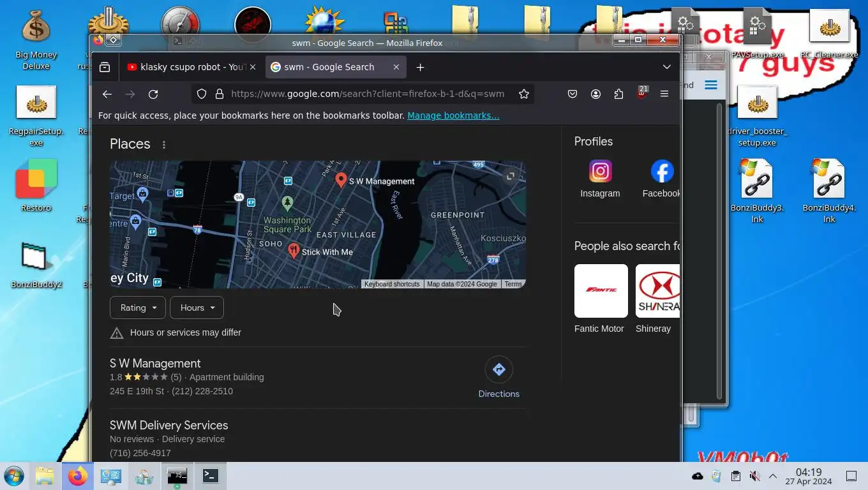Close the swm Google Search tab
The width and height of the screenshot is (868, 490).
[396, 67]
